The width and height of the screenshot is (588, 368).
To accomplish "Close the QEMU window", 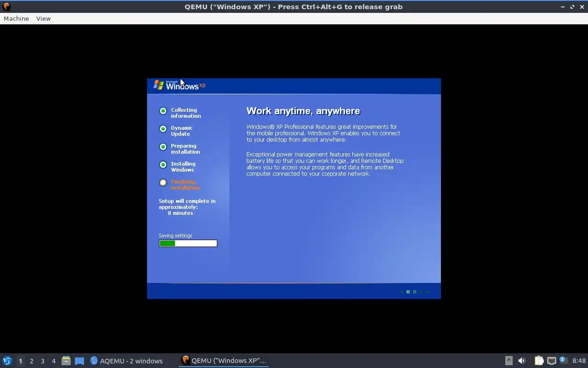I will 582,7.
